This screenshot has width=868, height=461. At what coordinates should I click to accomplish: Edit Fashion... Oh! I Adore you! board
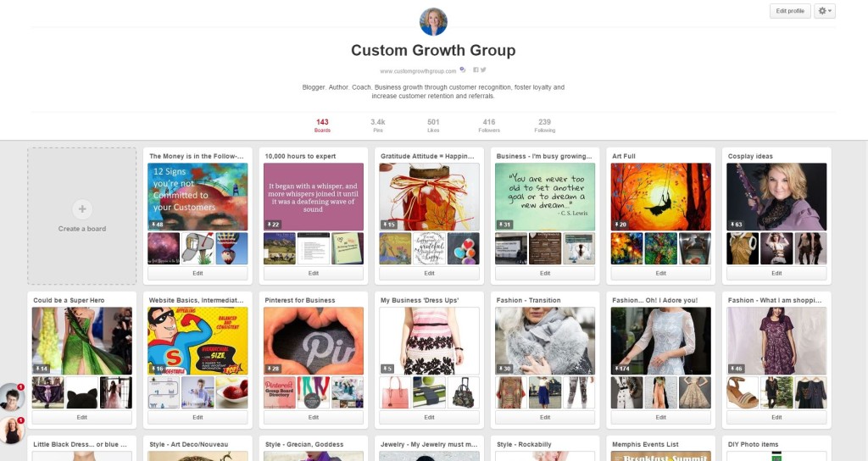pos(660,417)
